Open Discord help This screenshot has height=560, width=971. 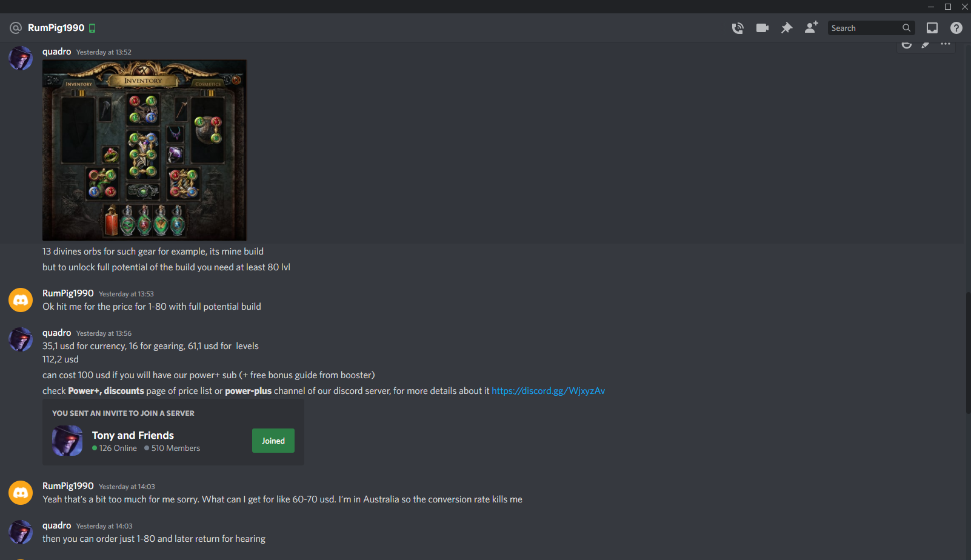click(956, 28)
